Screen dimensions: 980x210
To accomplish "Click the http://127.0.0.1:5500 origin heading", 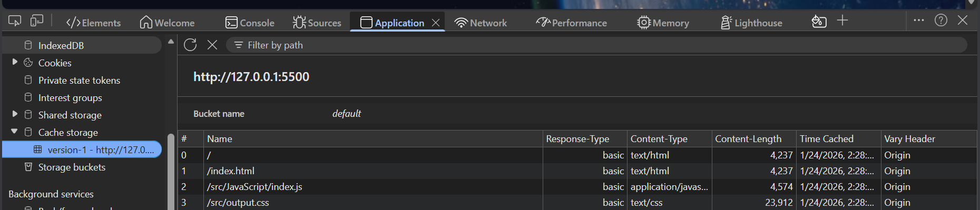I will [x=251, y=76].
